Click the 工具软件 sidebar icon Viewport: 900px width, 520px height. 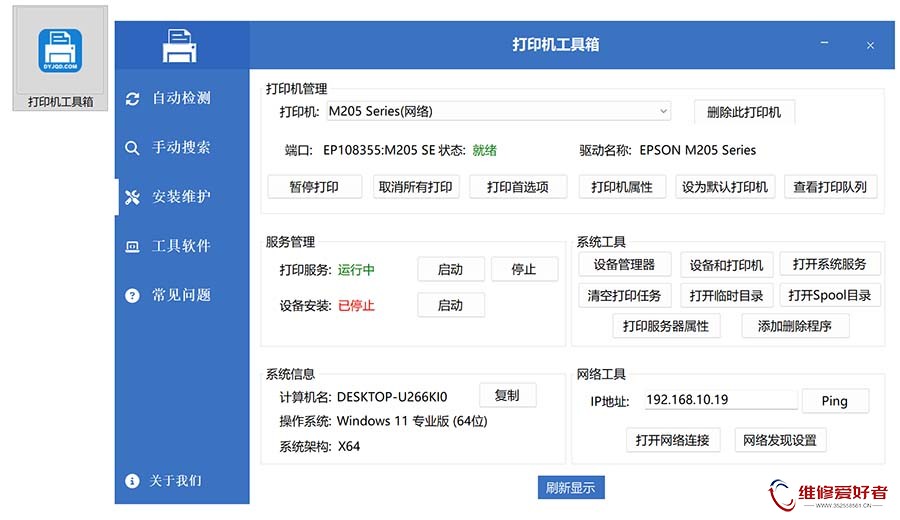point(132,246)
